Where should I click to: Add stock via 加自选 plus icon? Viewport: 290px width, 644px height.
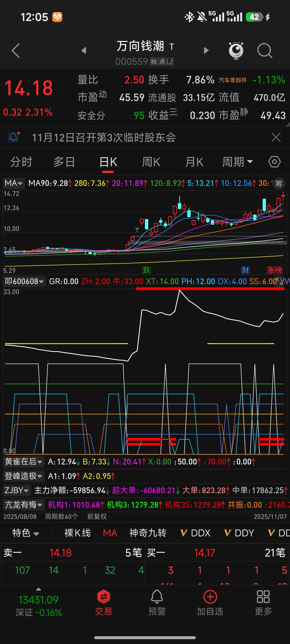pyautogui.click(x=210, y=603)
